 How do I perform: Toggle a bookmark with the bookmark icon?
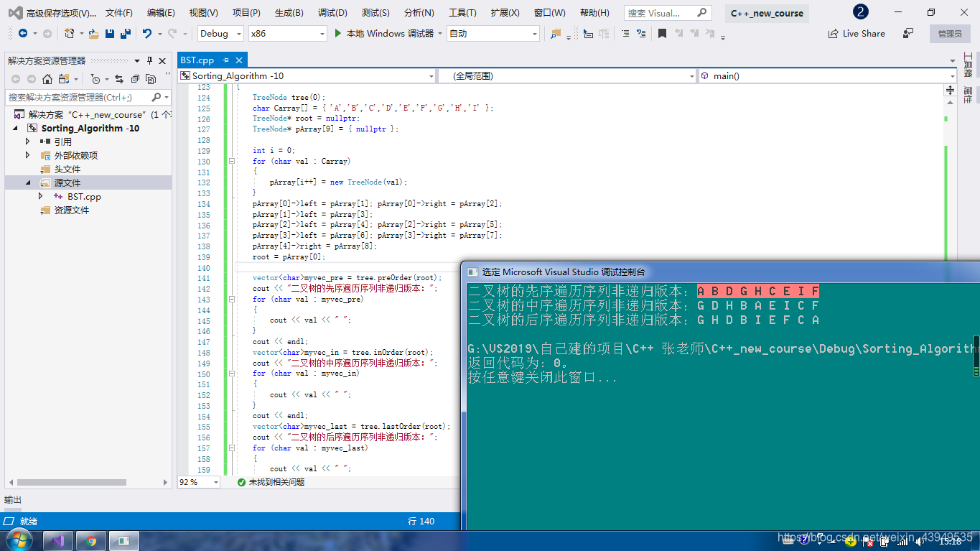pyautogui.click(x=662, y=33)
